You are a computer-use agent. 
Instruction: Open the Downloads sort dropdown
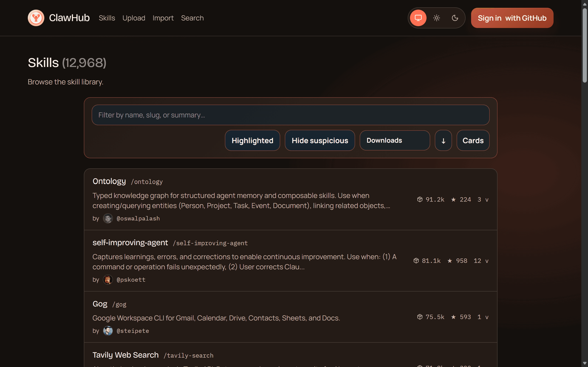395,141
